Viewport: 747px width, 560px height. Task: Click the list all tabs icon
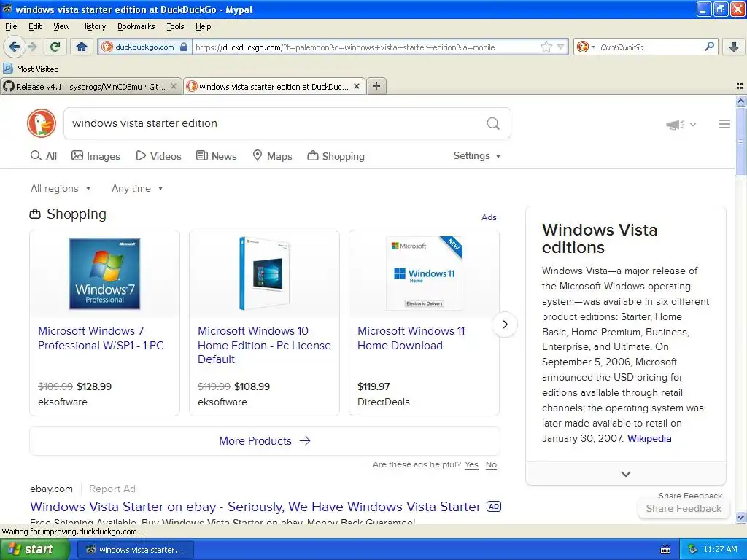click(x=740, y=86)
